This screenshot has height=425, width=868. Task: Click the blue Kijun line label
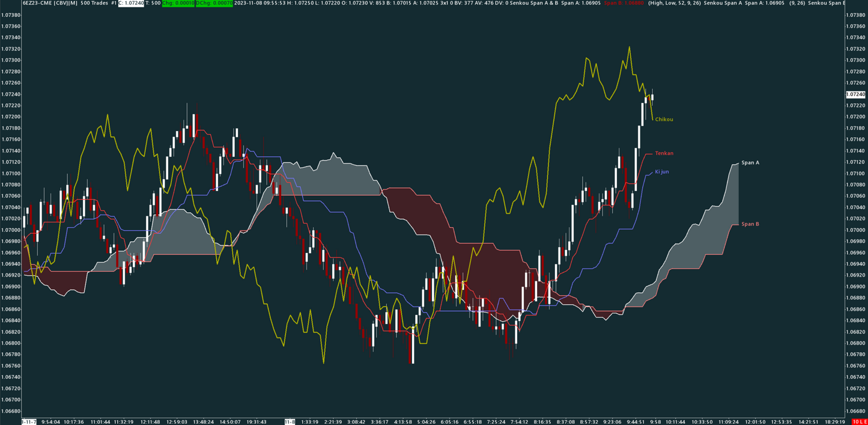tap(662, 173)
